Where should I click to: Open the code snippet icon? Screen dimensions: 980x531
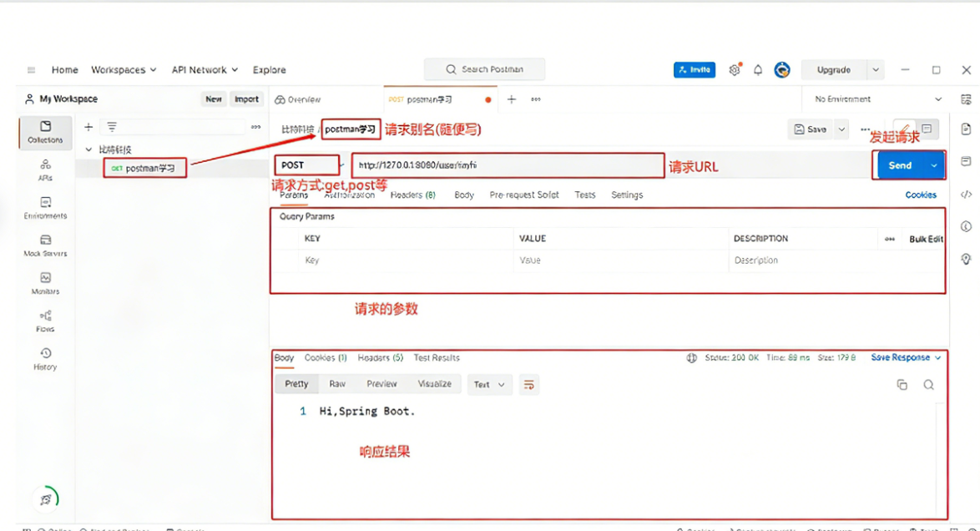click(x=966, y=195)
